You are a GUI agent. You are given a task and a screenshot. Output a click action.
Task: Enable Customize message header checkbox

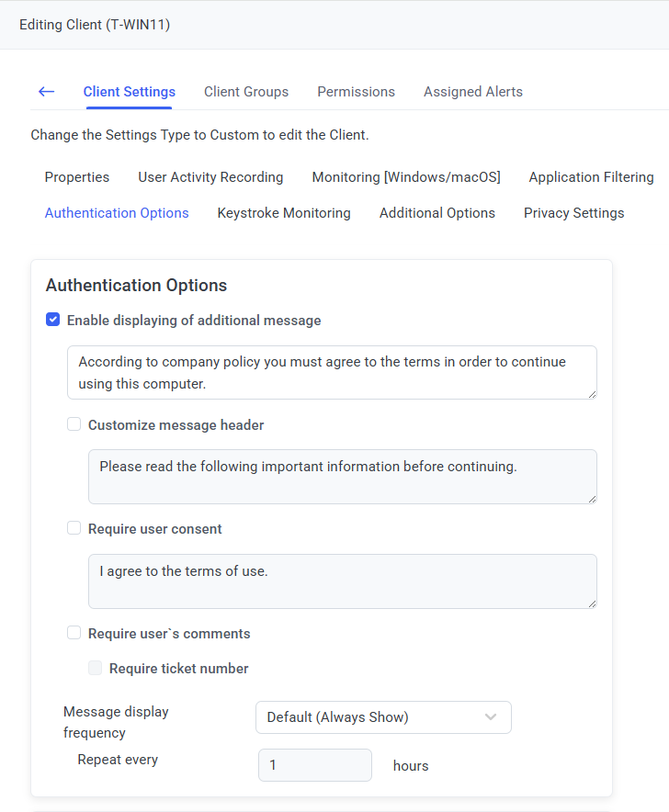tap(74, 424)
